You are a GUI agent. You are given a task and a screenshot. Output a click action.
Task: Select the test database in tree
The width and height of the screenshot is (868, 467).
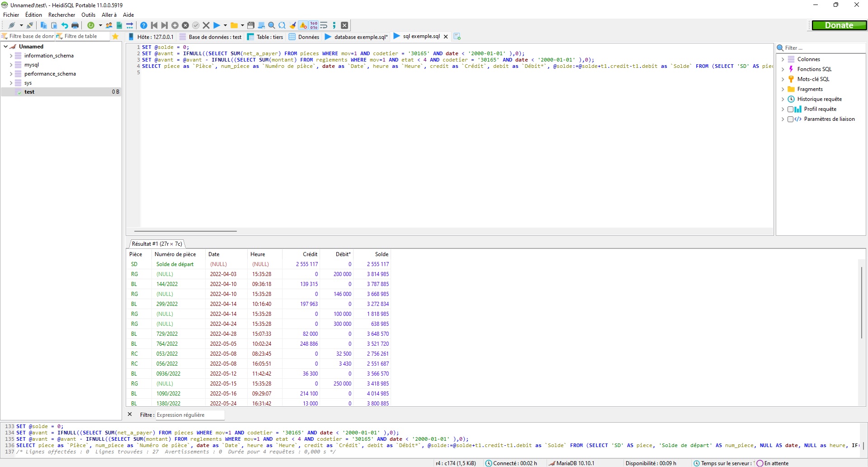point(29,92)
